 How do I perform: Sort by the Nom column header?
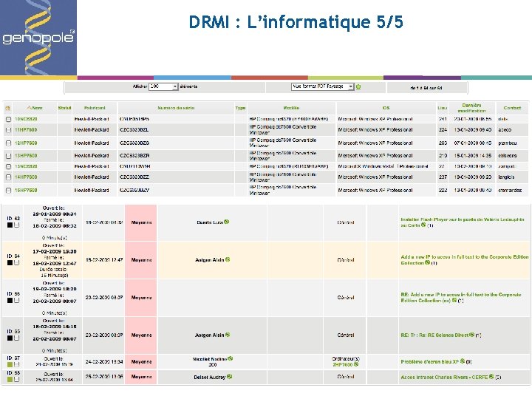pyautogui.click(x=37, y=108)
